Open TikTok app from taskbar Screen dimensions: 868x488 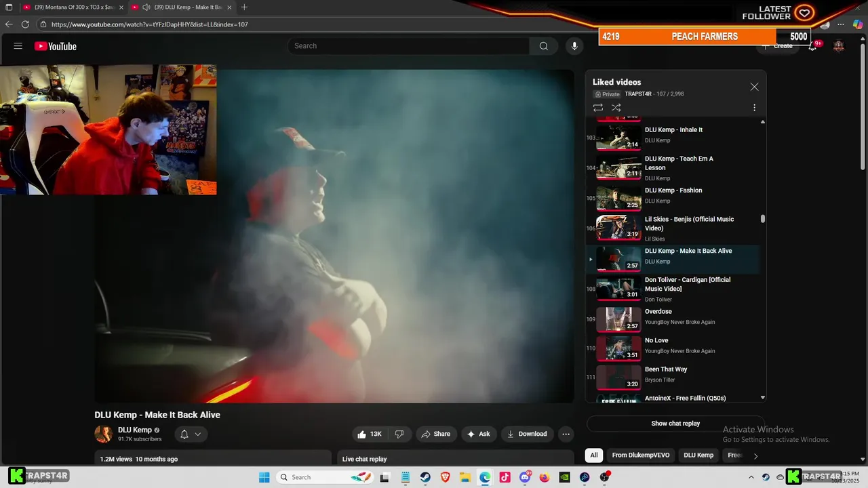[505, 477]
